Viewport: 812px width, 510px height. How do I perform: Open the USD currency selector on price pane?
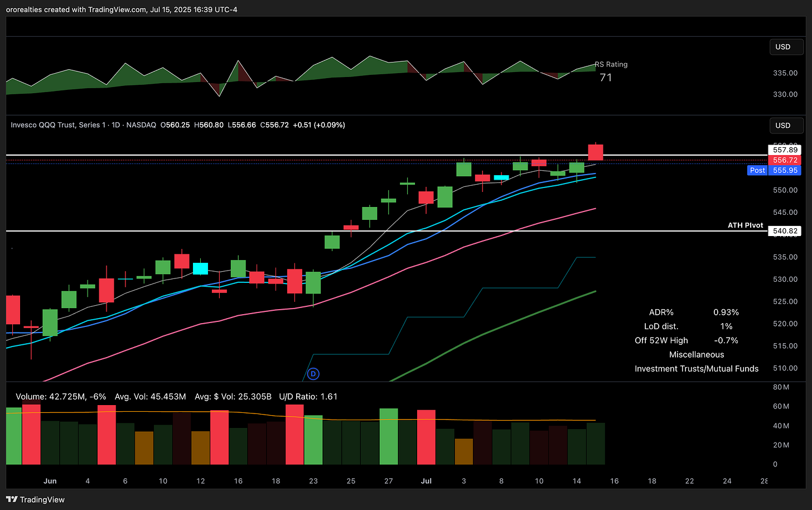[786, 126]
